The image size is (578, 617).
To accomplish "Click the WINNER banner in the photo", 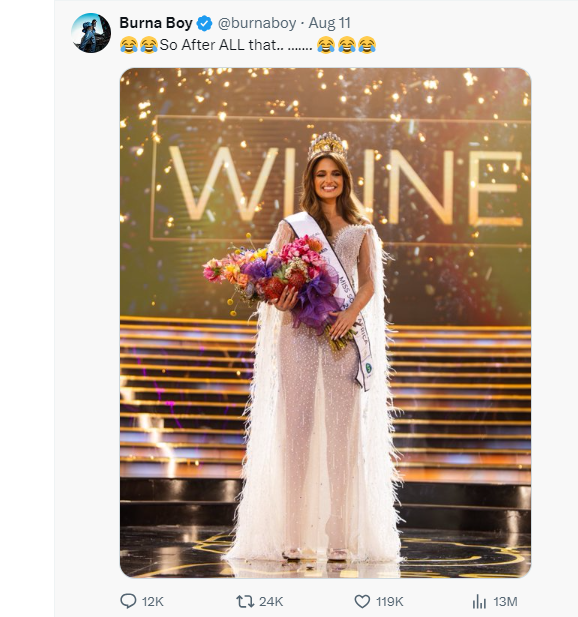I will tap(341, 179).
